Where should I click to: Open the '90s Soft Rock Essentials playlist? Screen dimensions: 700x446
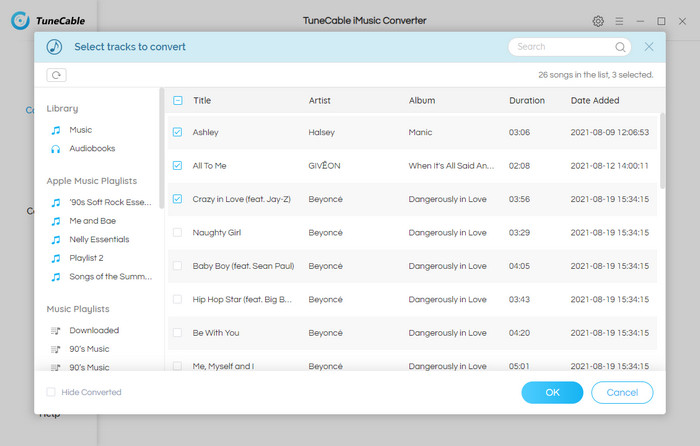[110, 202]
